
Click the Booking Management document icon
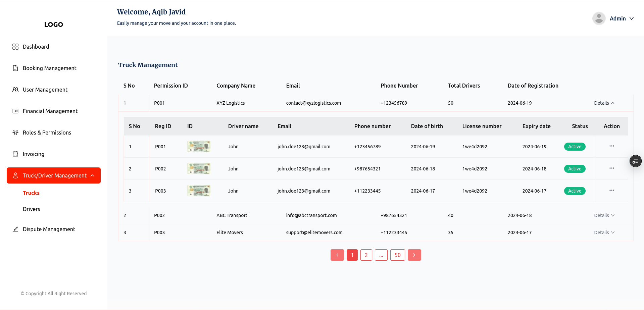click(15, 68)
